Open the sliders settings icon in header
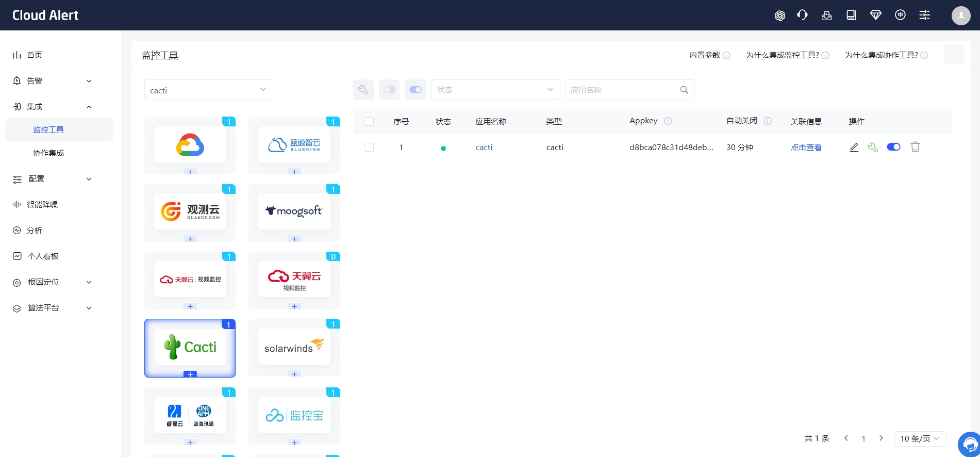The height and width of the screenshot is (457, 980). pos(925,15)
